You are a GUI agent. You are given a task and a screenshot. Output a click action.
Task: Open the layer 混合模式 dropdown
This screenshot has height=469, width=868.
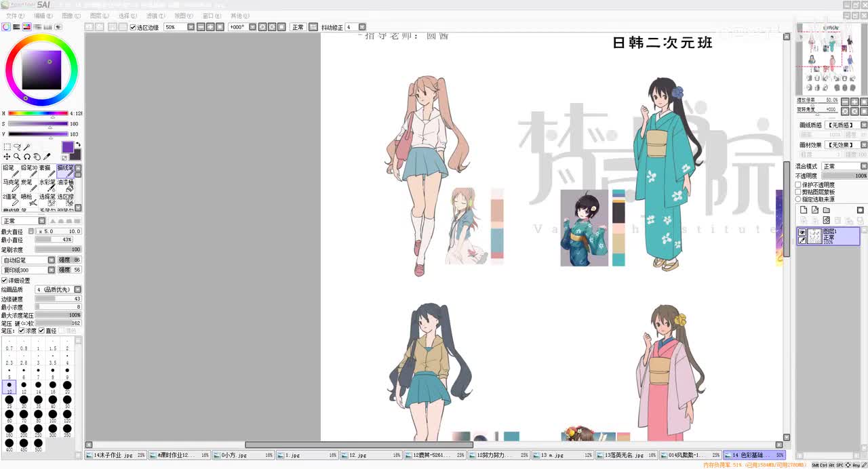coord(863,166)
